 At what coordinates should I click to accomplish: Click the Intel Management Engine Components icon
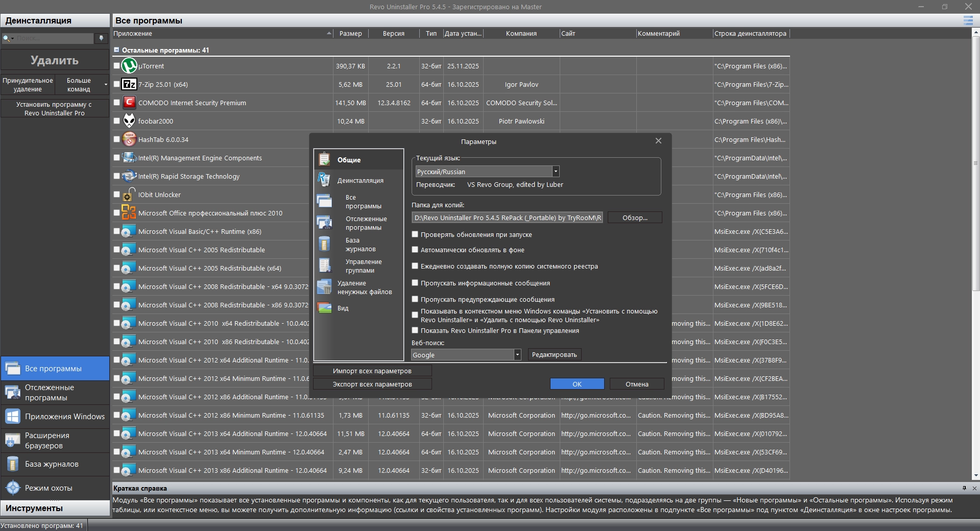tap(129, 158)
